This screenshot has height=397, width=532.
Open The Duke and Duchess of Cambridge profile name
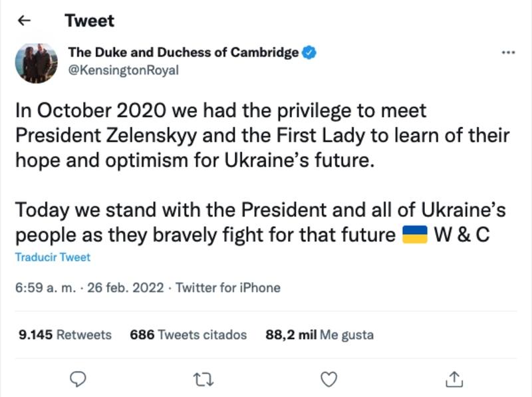(x=183, y=53)
